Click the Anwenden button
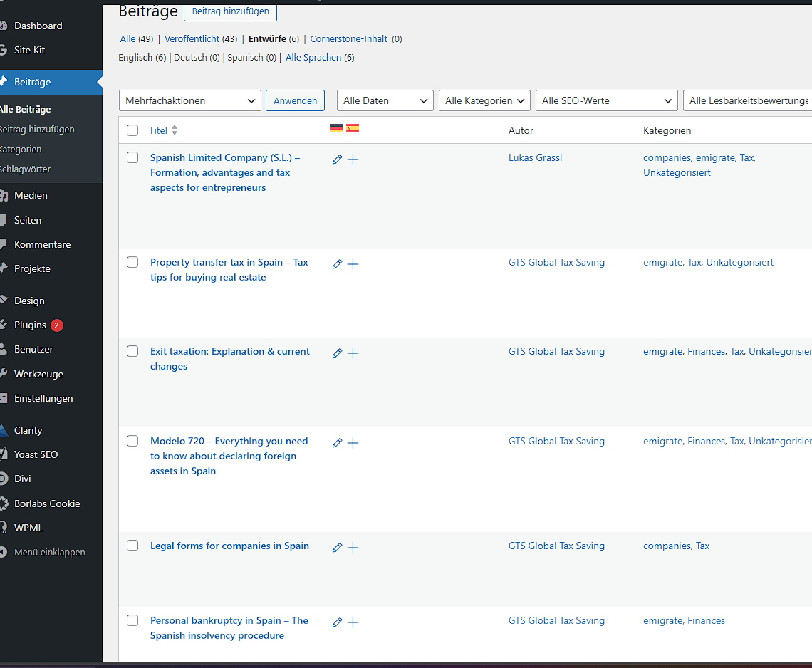This screenshot has width=812, height=668. pyautogui.click(x=295, y=100)
